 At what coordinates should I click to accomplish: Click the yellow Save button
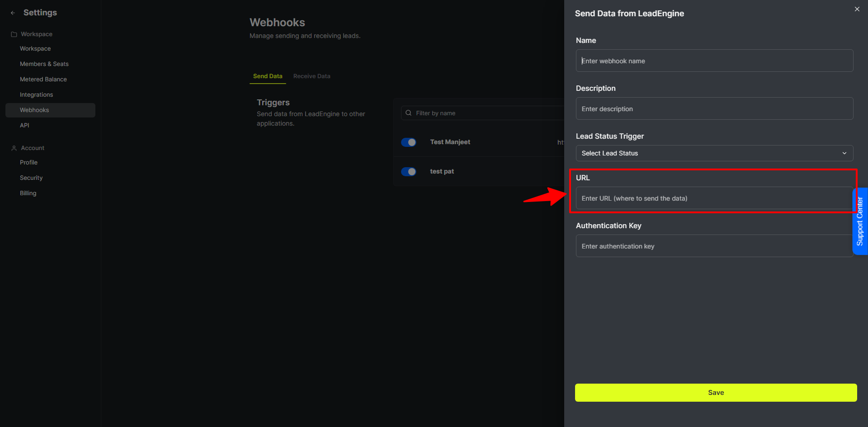tap(716, 393)
